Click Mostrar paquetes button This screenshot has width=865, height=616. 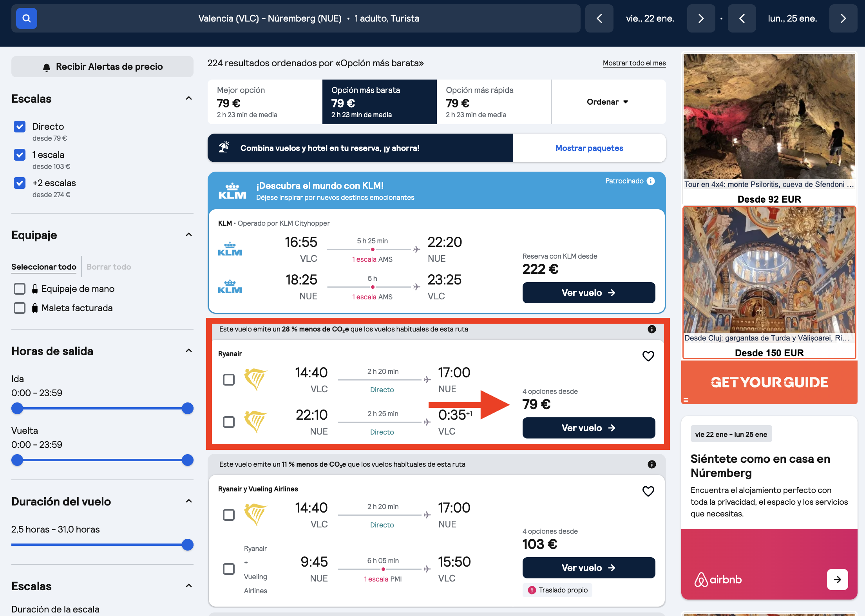point(589,148)
